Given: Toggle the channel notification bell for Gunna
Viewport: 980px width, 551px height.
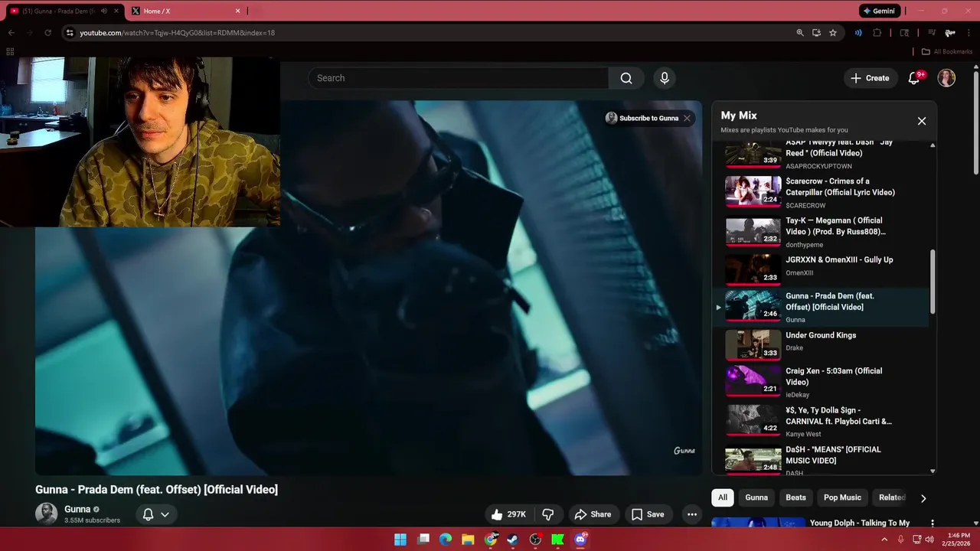Looking at the screenshot, I should (x=149, y=514).
